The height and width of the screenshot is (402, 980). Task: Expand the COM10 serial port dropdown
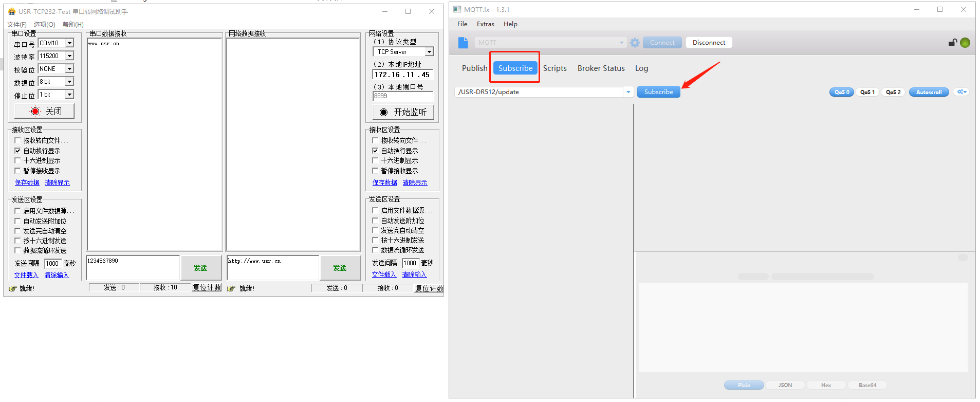click(x=69, y=43)
